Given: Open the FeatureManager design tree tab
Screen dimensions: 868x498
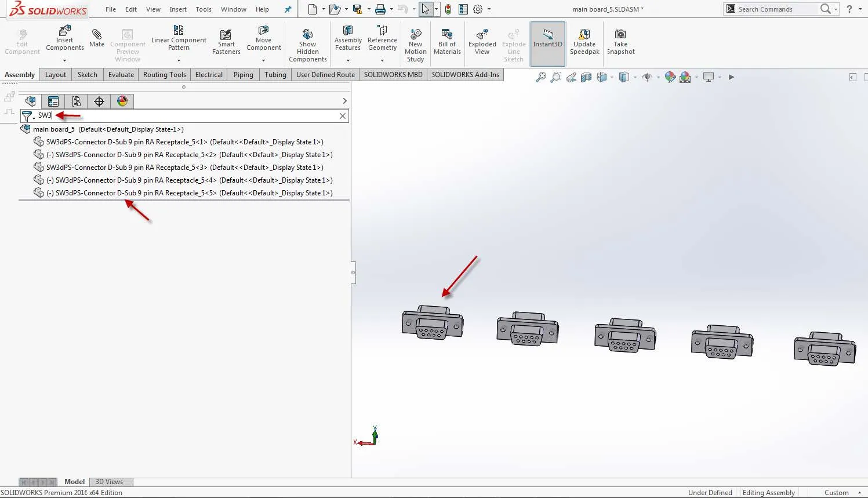Looking at the screenshot, I should 31,101.
